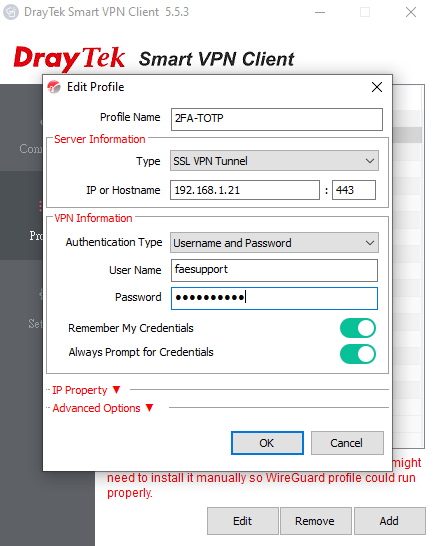Expand the Advanced Options section
The image size is (434, 546).
coord(103,408)
